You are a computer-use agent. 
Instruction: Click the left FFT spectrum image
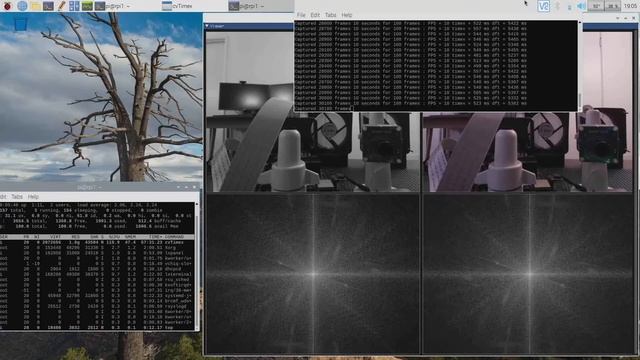point(313,273)
